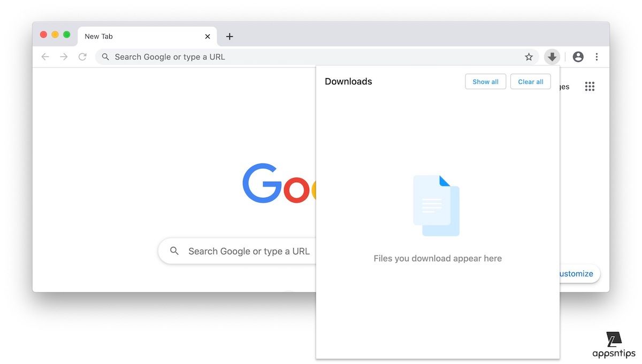Screen dimensions: 642x364
Task: Open the profile avatar menu
Action: pos(578,57)
